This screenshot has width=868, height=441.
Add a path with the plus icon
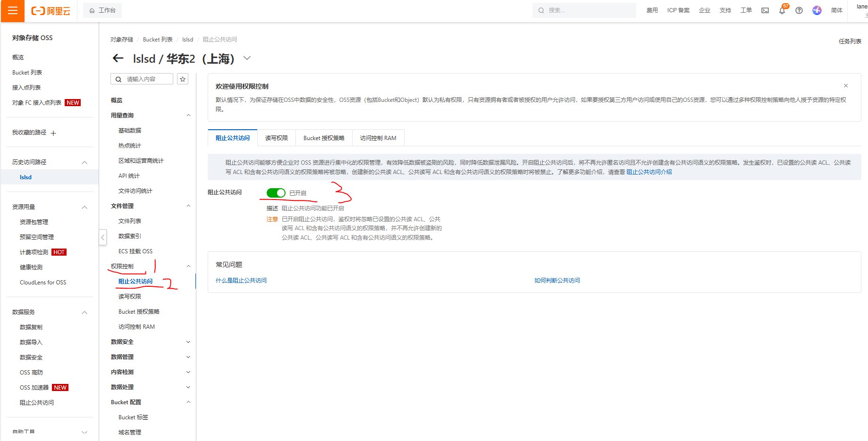(53, 133)
